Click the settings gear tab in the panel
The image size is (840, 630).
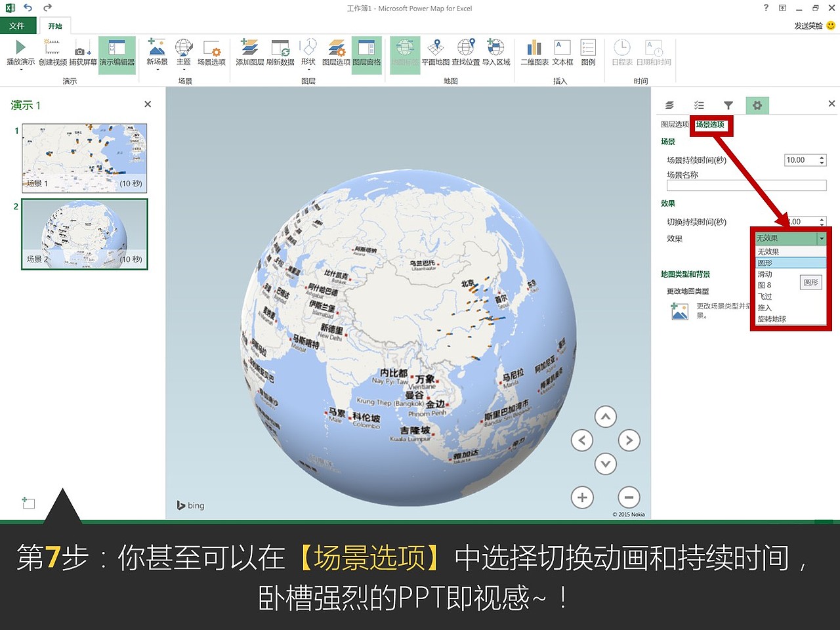pyautogui.click(x=758, y=105)
